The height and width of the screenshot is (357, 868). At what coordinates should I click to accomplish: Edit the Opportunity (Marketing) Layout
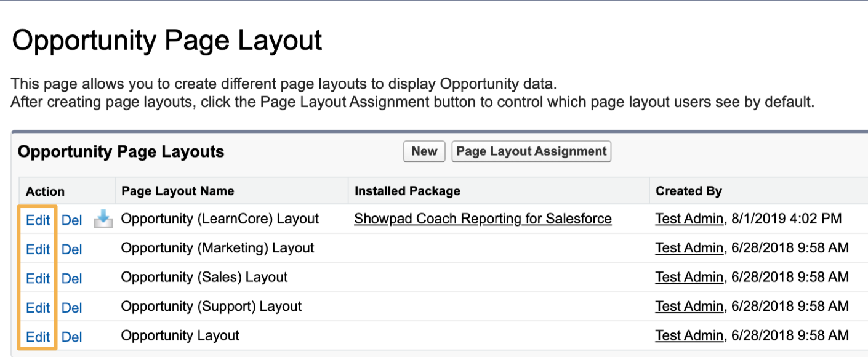point(38,249)
